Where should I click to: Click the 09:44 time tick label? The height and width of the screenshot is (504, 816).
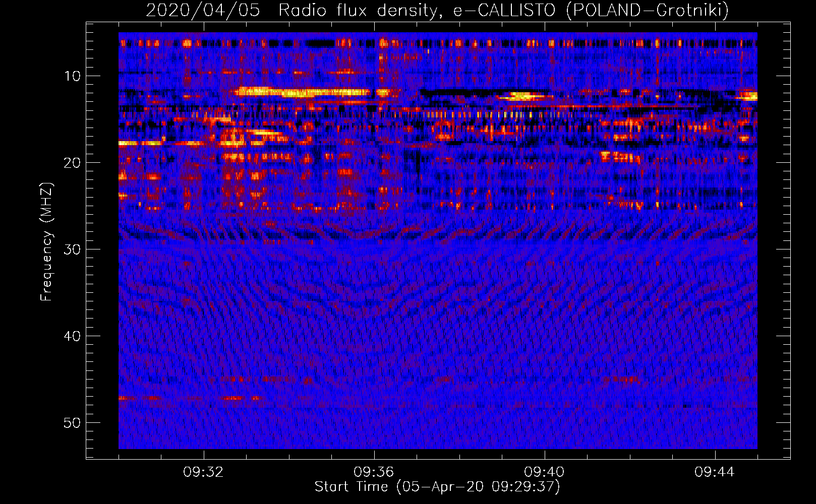[x=715, y=472]
